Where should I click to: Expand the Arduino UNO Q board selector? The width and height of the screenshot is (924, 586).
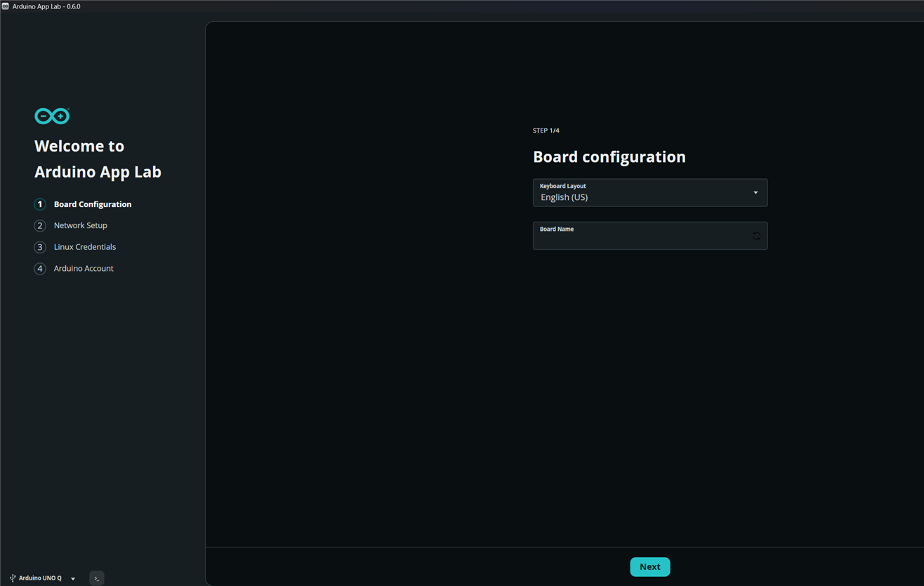tap(43, 578)
